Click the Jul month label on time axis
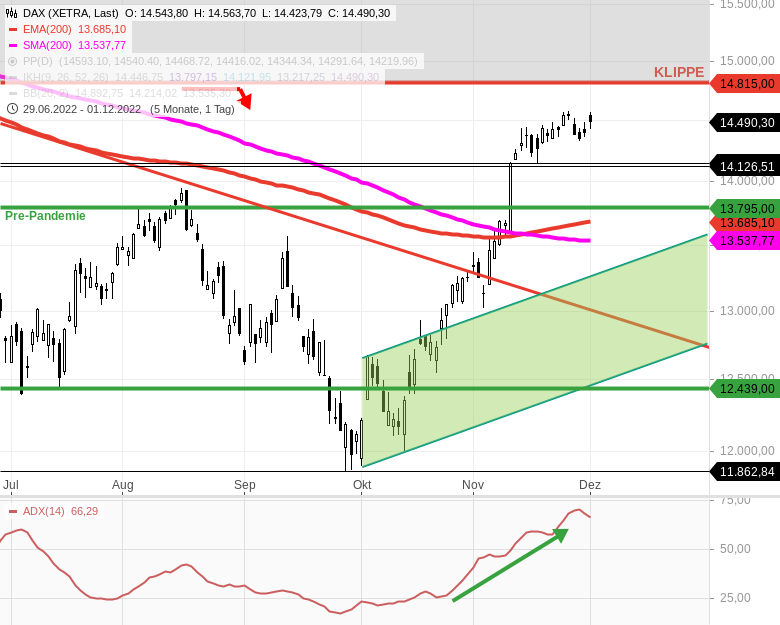780x625 pixels. 11,485
